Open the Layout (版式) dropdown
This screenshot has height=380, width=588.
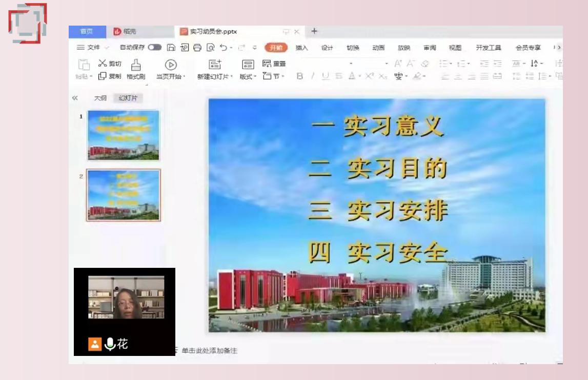click(248, 76)
